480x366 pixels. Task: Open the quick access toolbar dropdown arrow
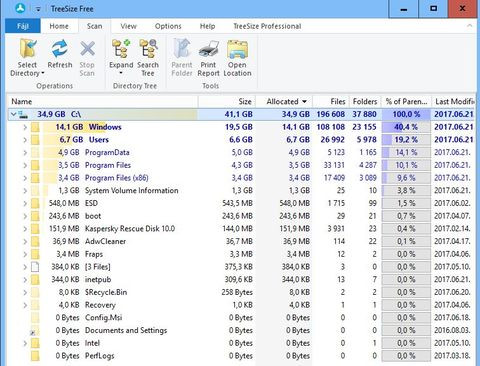pyautogui.click(x=38, y=9)
